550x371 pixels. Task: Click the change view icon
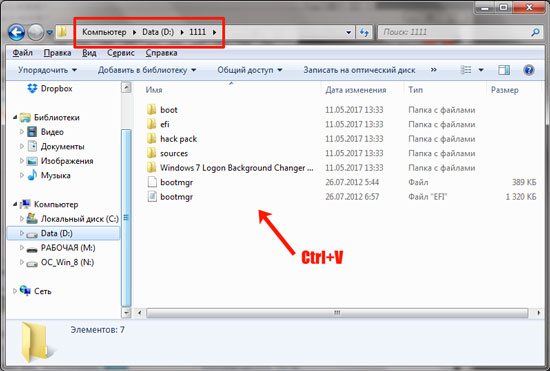(x=466, y=70)
